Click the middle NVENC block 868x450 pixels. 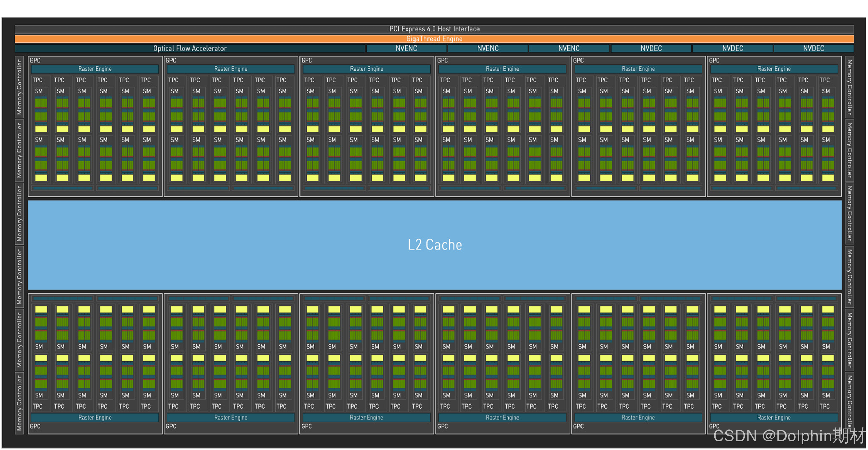pos(488,48)
